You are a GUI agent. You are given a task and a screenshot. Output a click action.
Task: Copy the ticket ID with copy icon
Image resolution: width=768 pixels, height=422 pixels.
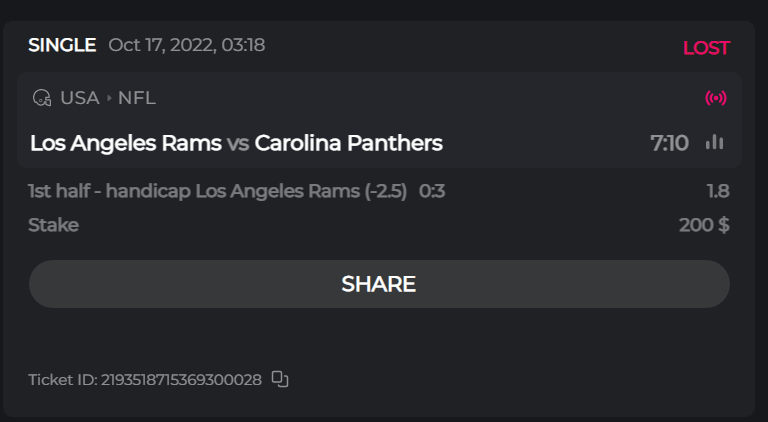click(x=280, y=379)
